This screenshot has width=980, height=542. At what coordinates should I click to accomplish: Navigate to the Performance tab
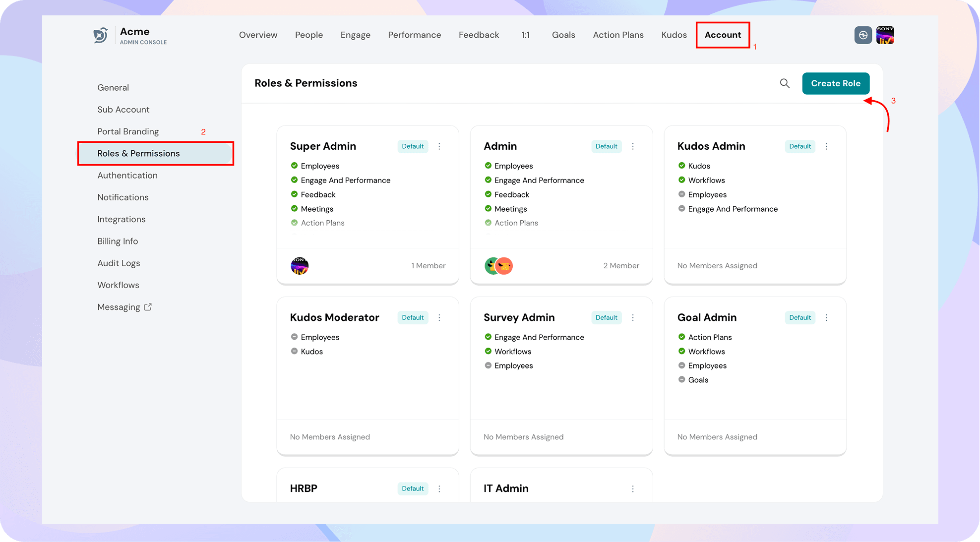coord(415,35)
